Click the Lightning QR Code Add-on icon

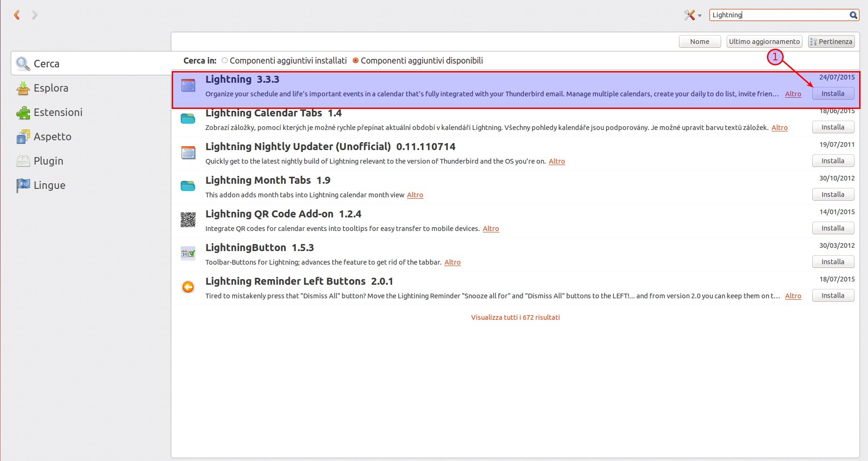click(188, 220)
